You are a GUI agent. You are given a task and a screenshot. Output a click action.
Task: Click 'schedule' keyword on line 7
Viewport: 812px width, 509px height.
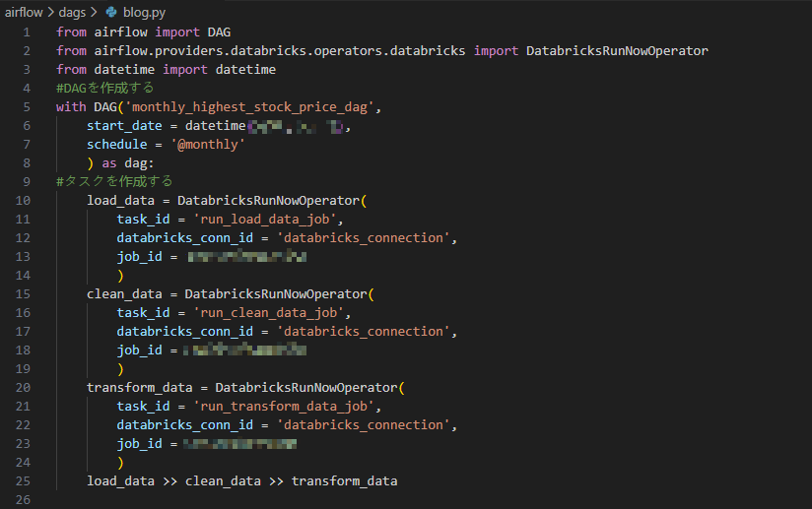tap(117, 145)
